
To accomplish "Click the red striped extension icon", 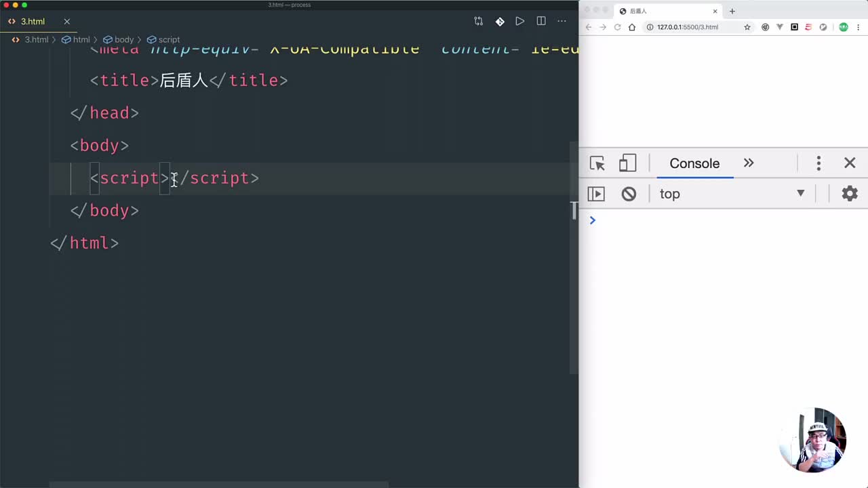I will coord(808,27).
